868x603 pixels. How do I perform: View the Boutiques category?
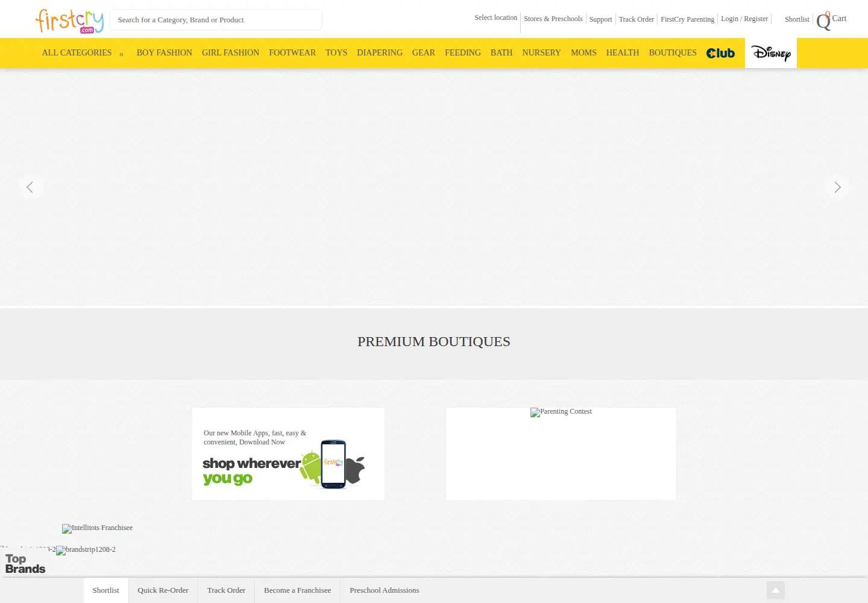(x=673, y=53)
